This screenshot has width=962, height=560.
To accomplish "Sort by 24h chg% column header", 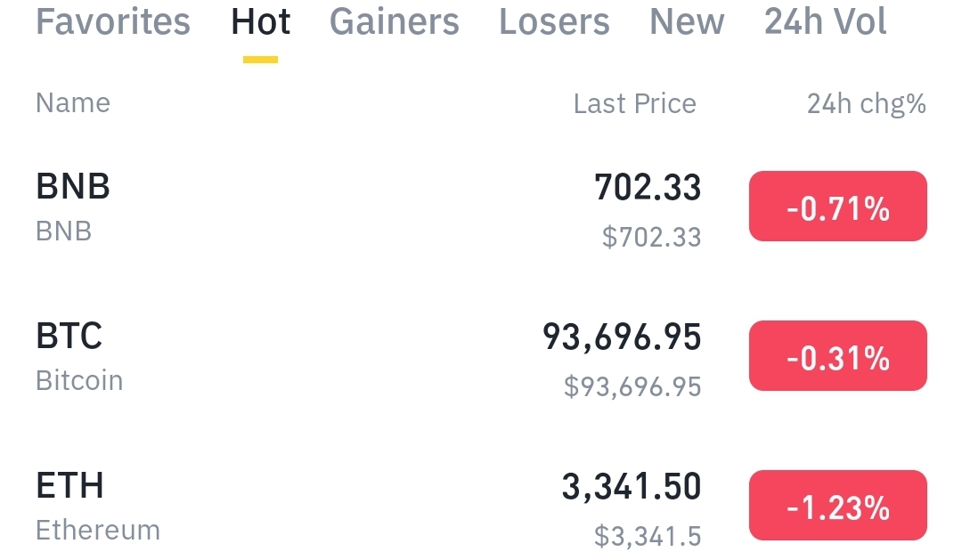I will (867, 104).
